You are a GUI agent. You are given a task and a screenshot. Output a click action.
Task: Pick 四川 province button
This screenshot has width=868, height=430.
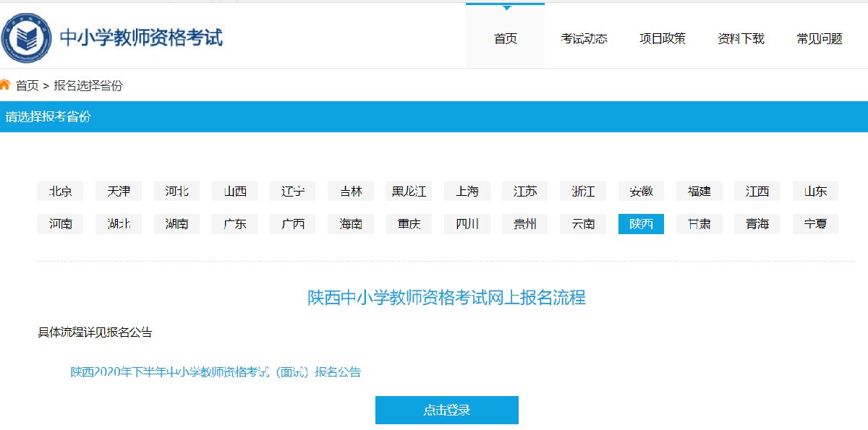[x=467, y=224]
